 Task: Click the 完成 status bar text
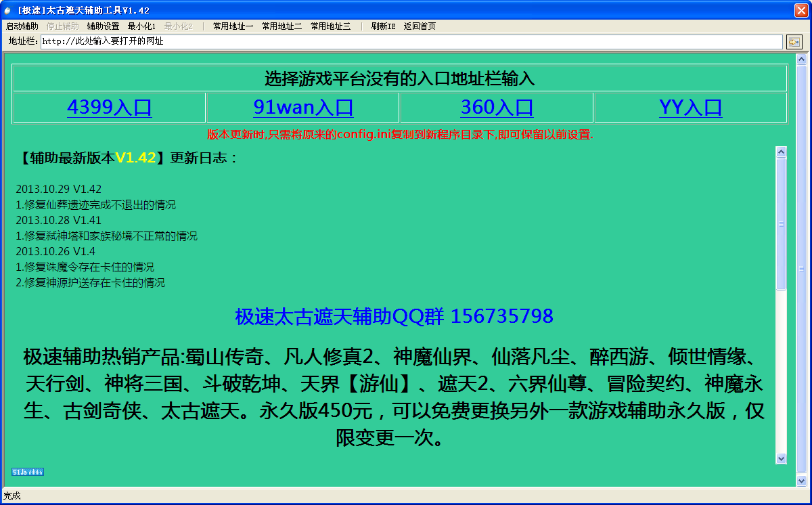point(12,496)
